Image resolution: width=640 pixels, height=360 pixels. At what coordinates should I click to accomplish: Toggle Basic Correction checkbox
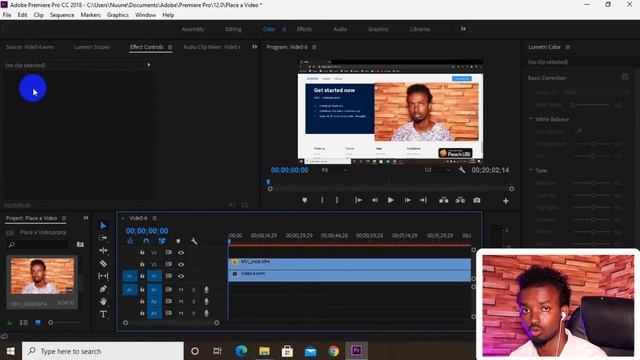(x=625, y=77)
